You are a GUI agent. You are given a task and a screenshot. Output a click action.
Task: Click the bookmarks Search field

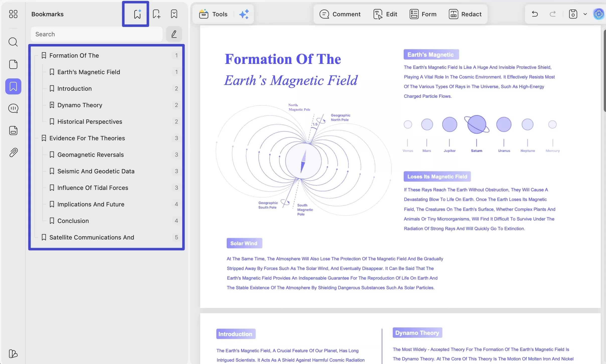tap(97, 34)
